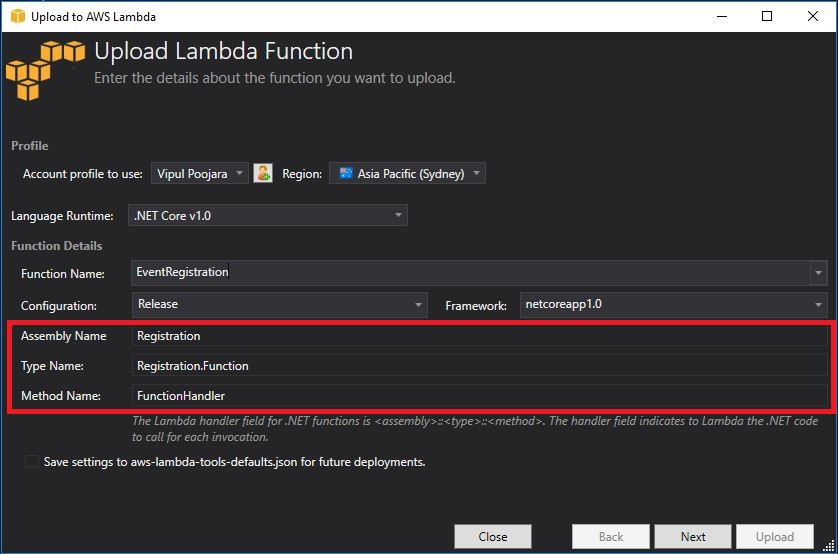
Task: Open the Region dropdown
Action: coord(407,173)
